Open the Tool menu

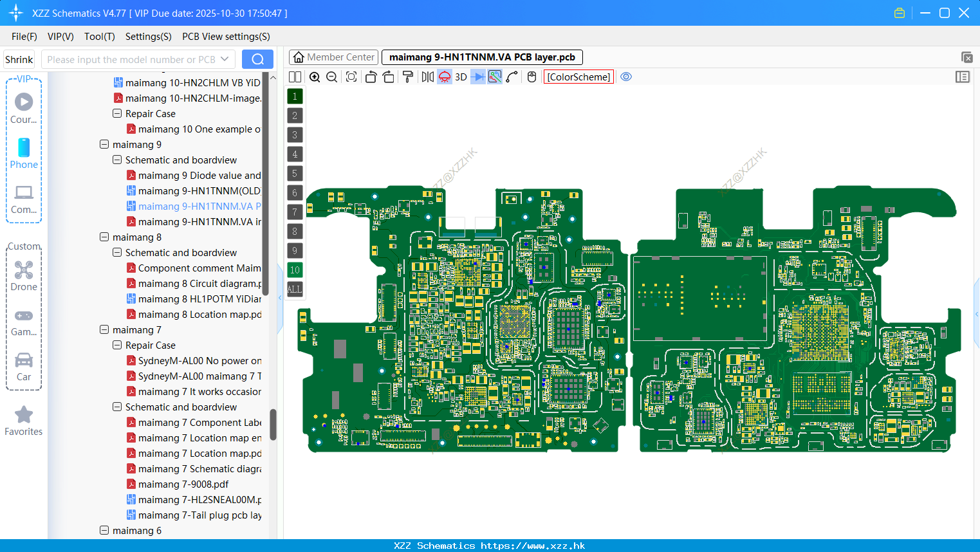99,37
